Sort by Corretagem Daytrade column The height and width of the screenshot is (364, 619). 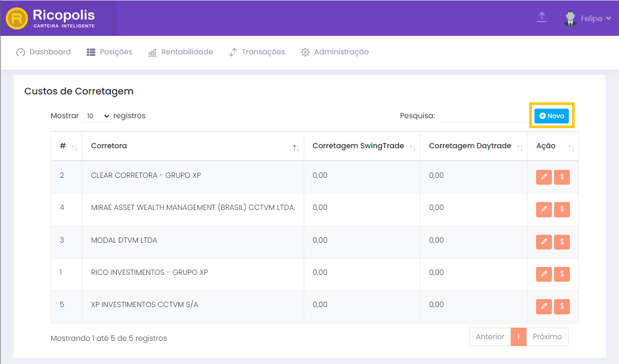pyautogui.click(x=474, y=146)
